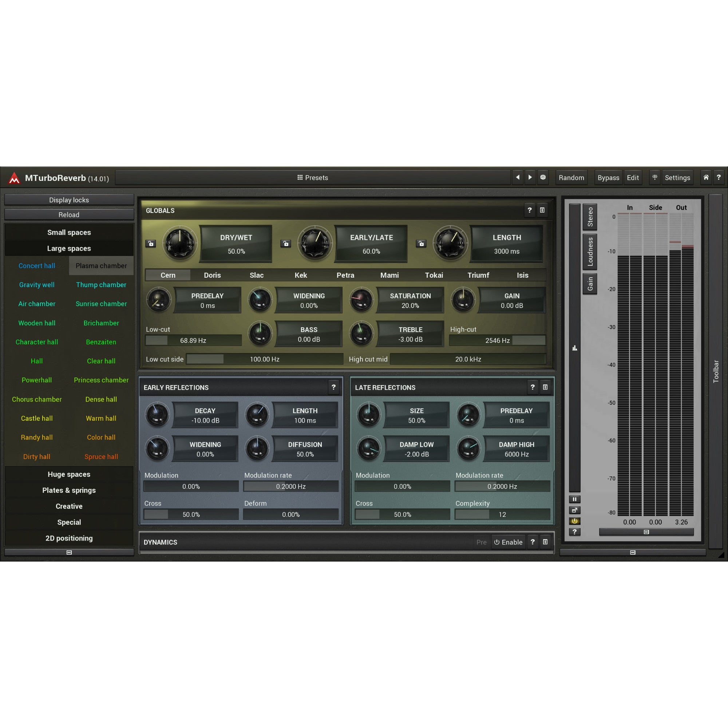The width and height of the screenshot is (728, 728).
Task: Switch to the Stereo meter tab
Action: 590,217
